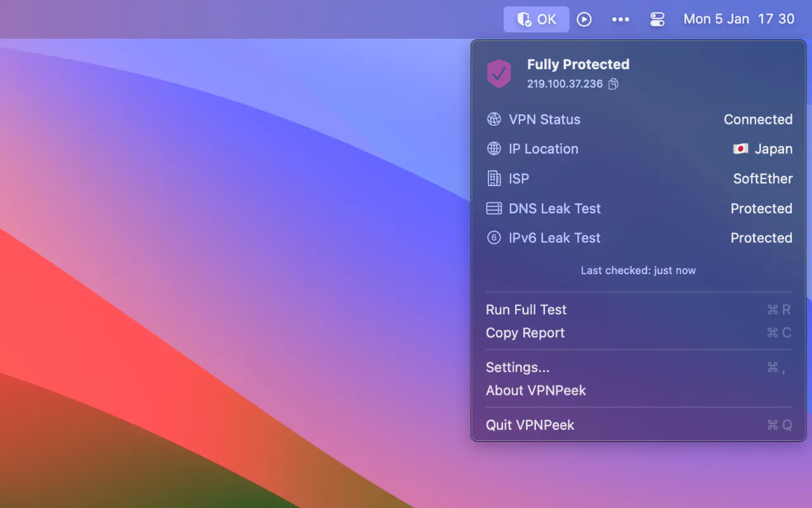Click the VPN Status globe icon
The width and height of the screenshot is (812, 508).
coord(494,119)
